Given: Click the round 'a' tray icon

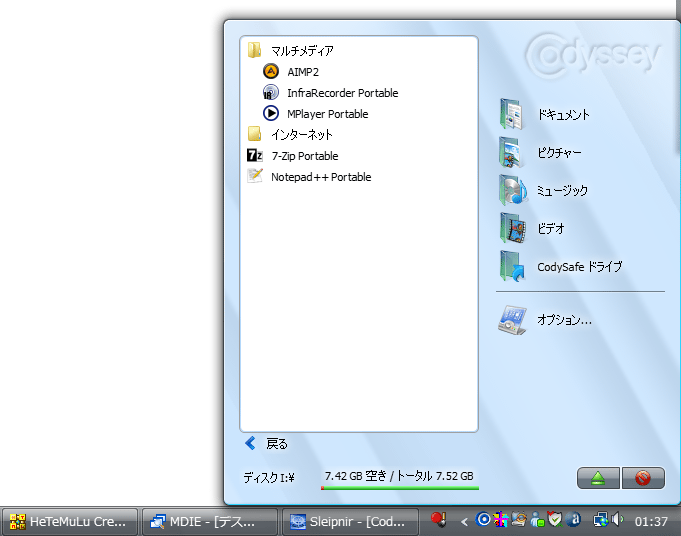Looking at the screenshot, I should click(x=574, y=519).
